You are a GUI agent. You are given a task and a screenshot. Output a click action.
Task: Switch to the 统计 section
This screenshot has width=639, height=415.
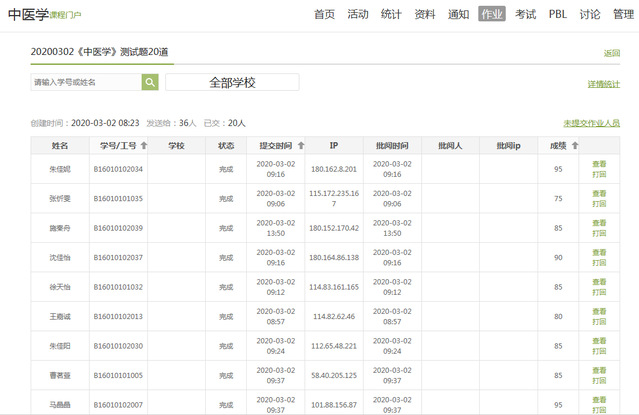click(x=391, y=14)
